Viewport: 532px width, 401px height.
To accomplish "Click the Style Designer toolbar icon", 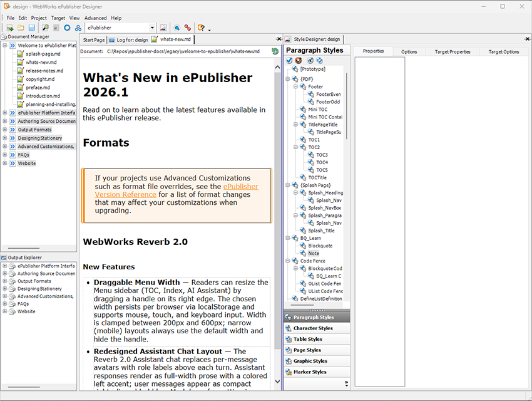I will pos(163,28).
